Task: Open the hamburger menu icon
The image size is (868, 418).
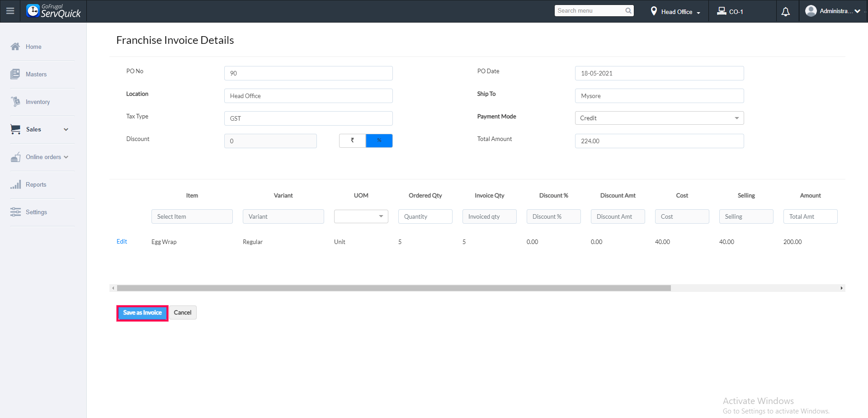Action: coord(10,11)
